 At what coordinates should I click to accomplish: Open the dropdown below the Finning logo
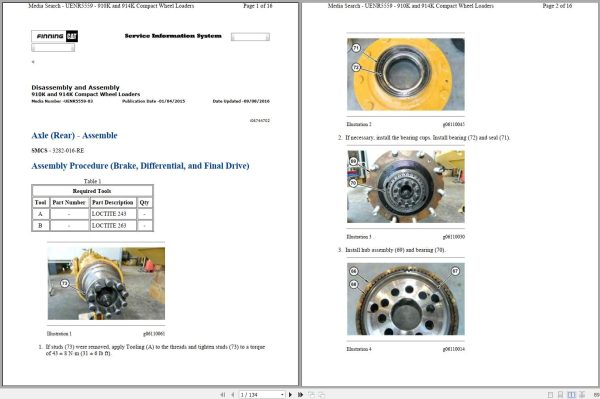click(x=53, y=47)
